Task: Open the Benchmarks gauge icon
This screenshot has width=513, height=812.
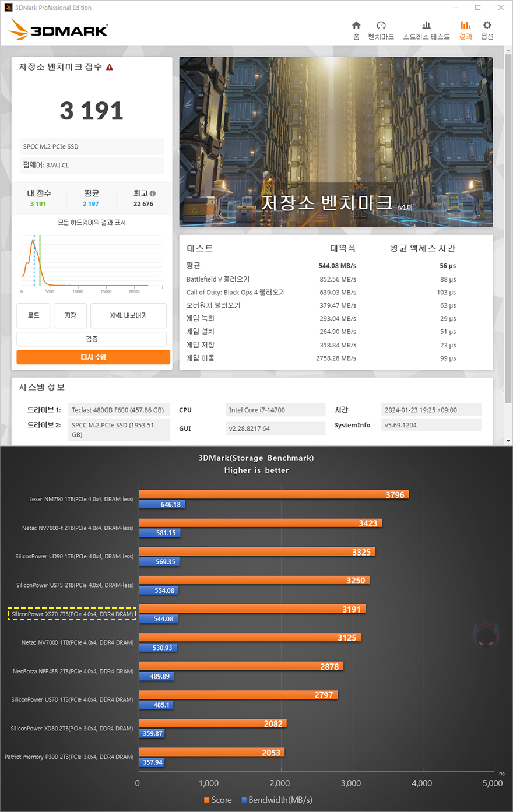Action: [x=381, y=25]
